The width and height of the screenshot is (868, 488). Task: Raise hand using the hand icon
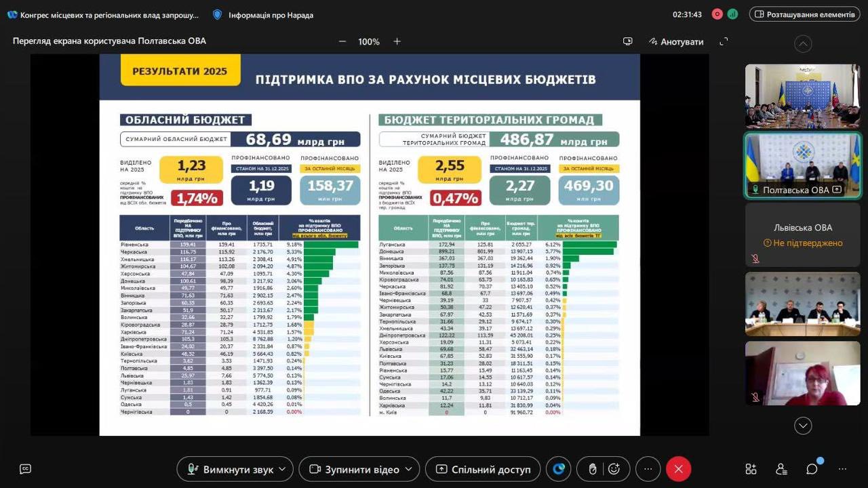(x=592, y=469)
